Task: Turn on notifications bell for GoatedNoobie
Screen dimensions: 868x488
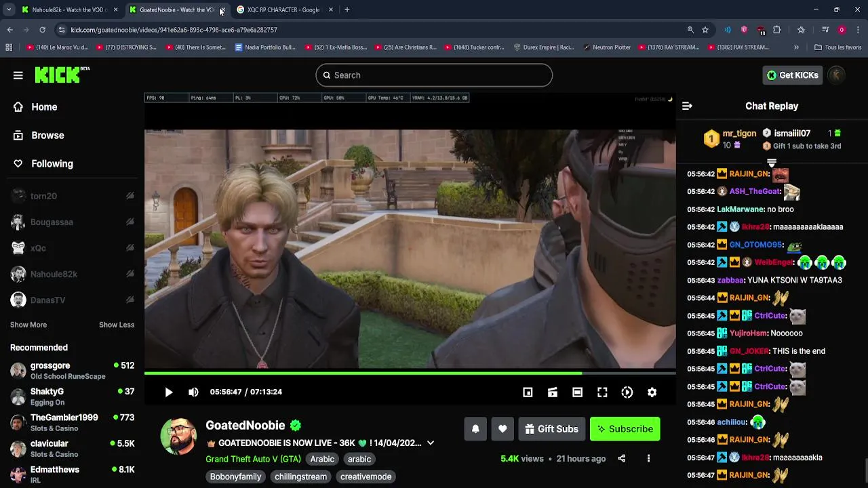Action: (x=475, y=428)
